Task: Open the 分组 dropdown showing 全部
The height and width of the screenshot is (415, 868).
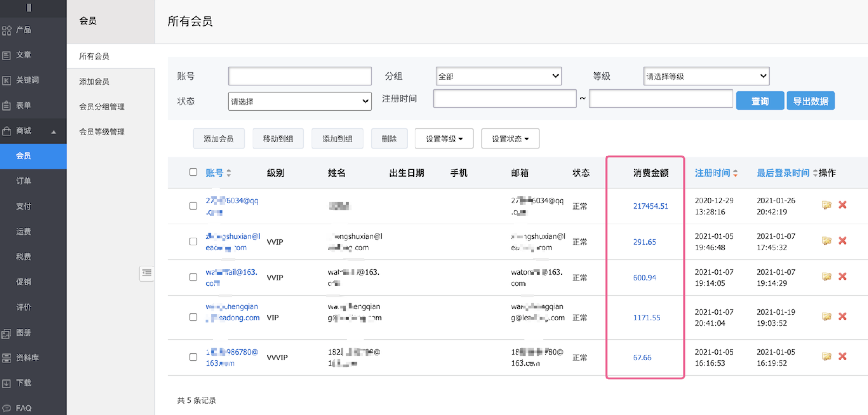Action: point(498,76)
